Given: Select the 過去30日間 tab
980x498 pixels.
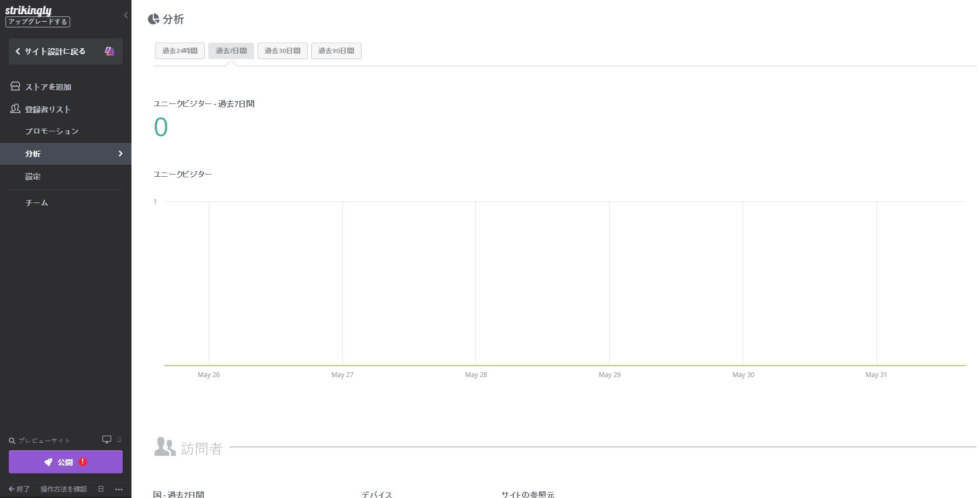Looking at the screenshot, I should (282, 51).
